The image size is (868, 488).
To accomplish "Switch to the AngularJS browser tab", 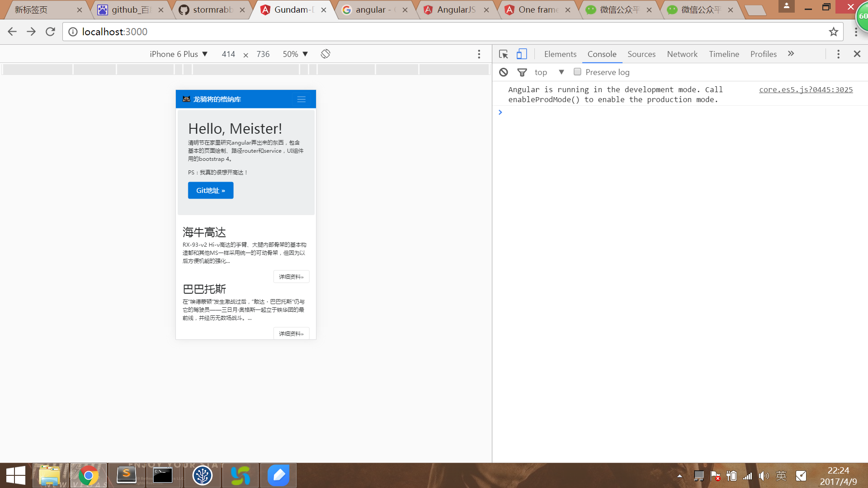I will pos(457,9).
